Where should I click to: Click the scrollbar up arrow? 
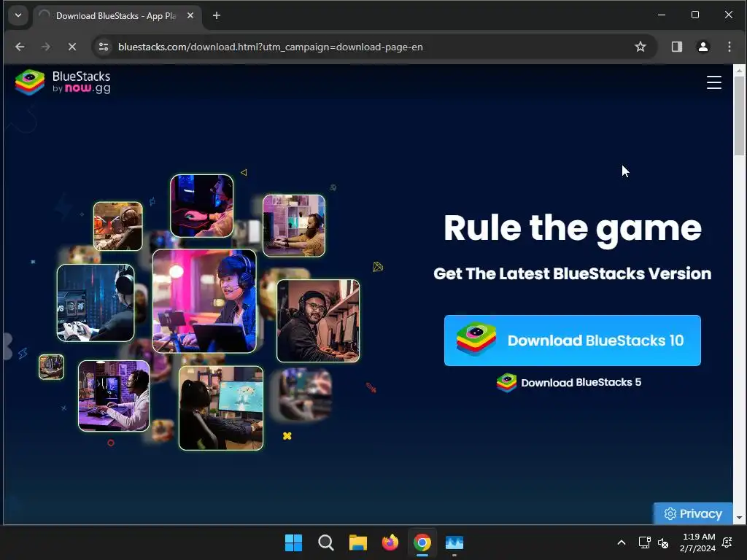(x=739, y=71)
